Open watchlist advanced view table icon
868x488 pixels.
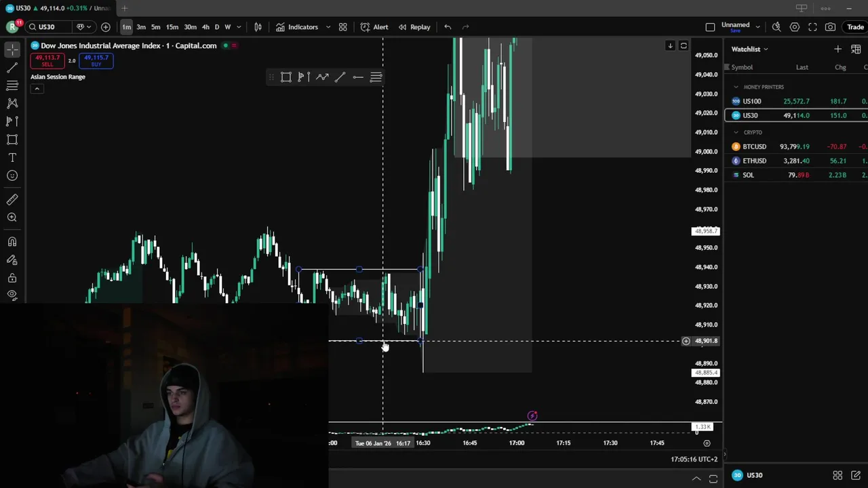[856, 49]
